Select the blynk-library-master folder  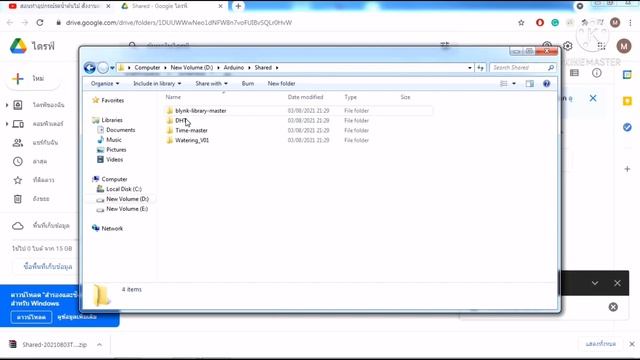click(x=200, y=111)
